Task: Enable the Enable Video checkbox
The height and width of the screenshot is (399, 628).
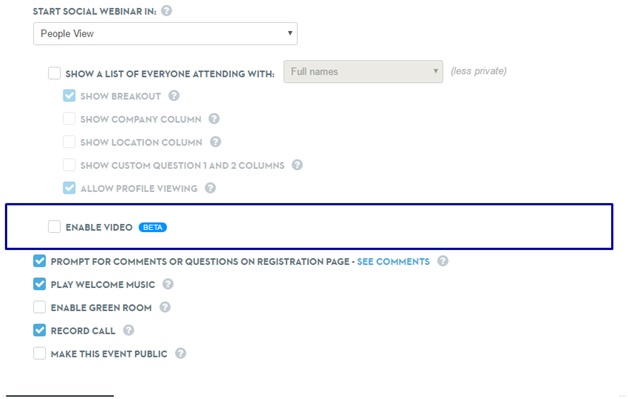Action: [x=54, y=227]
